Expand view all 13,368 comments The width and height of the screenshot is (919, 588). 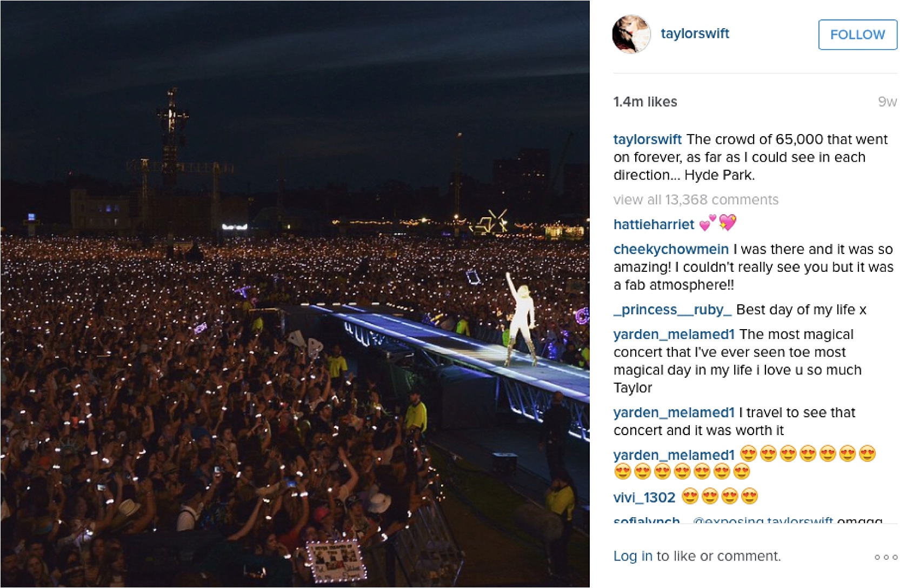pyautogui.click(x=696, y=200)
